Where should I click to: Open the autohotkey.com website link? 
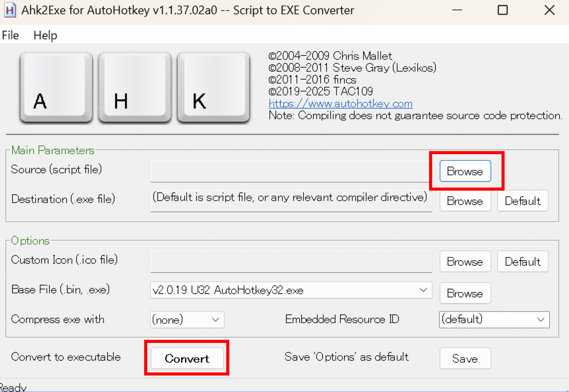[x=340, y=104]
